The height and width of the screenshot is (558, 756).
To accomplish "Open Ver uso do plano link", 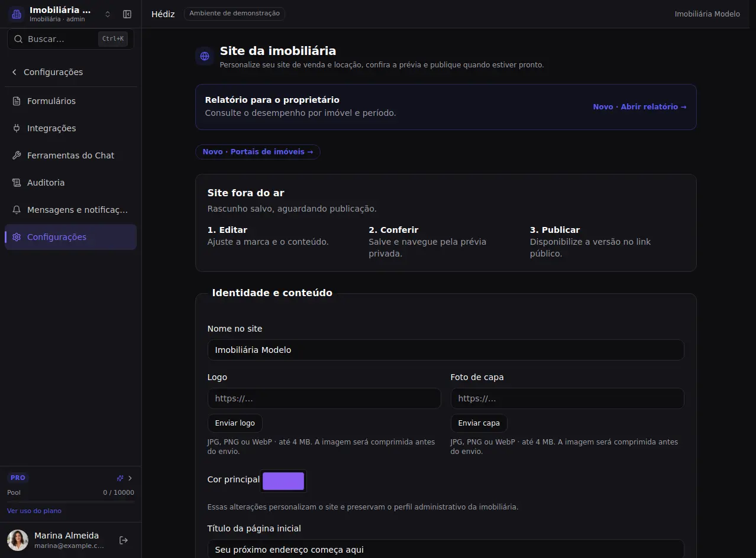I will (34, 511).
